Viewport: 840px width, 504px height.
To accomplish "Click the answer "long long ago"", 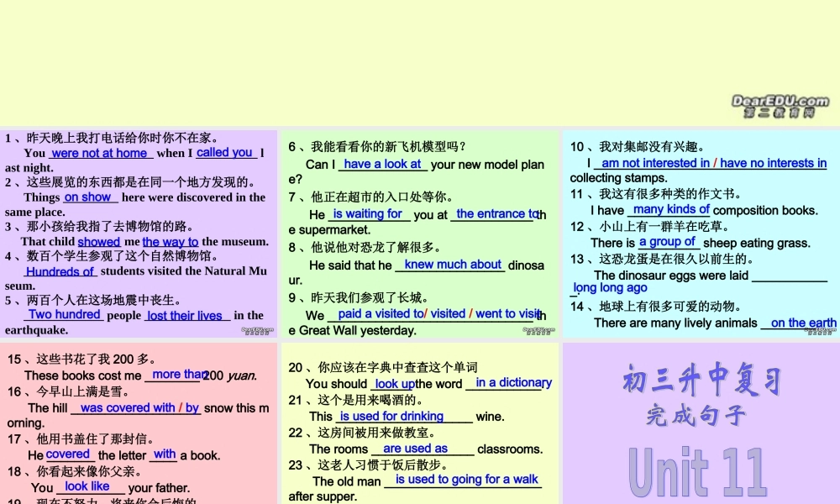I will pyautogui.click(x=610, y=287).
